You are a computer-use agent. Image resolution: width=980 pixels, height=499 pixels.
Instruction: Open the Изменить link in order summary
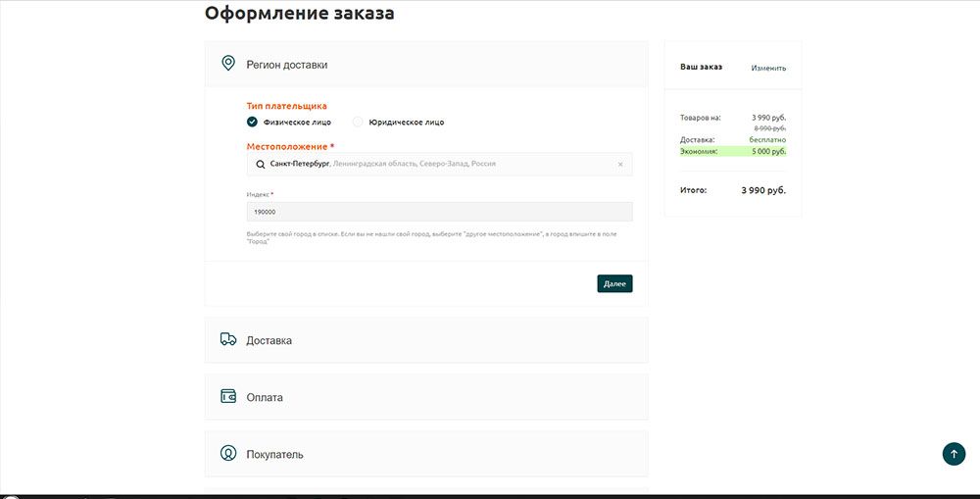pos(768,68)
